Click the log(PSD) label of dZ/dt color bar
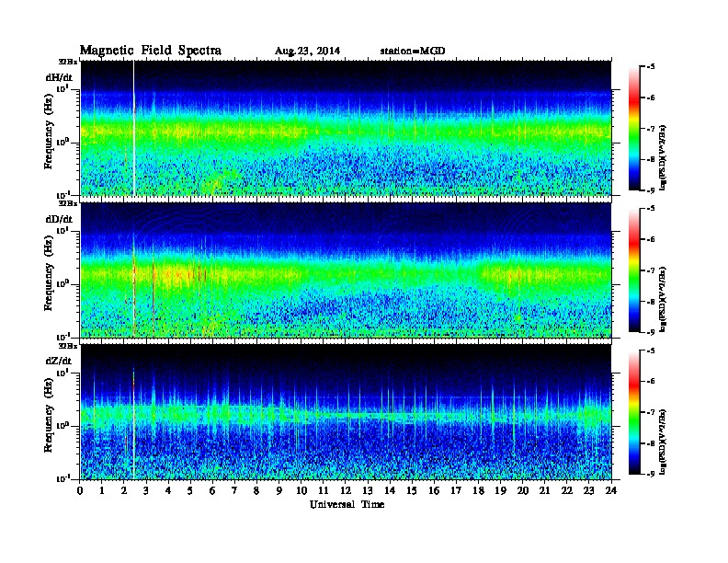The height and width of the screenshot is (563, 728). coord(663,442)
